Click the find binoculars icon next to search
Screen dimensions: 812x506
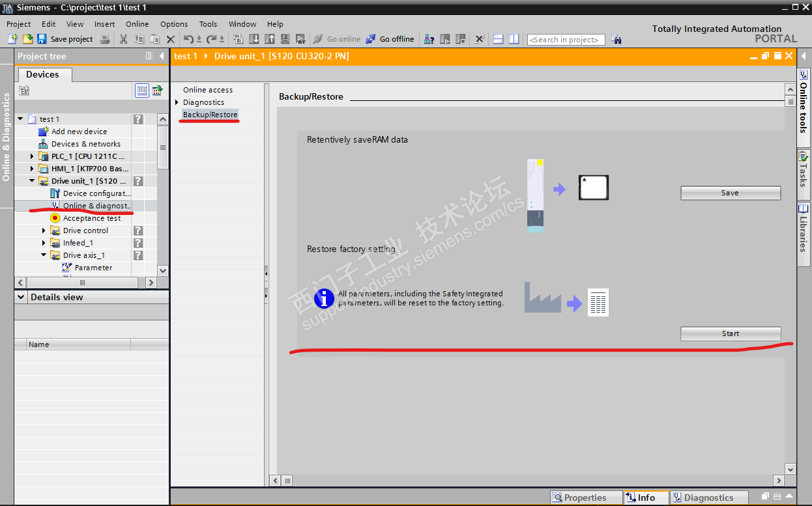pyautogui.click(x=616, y=40)
